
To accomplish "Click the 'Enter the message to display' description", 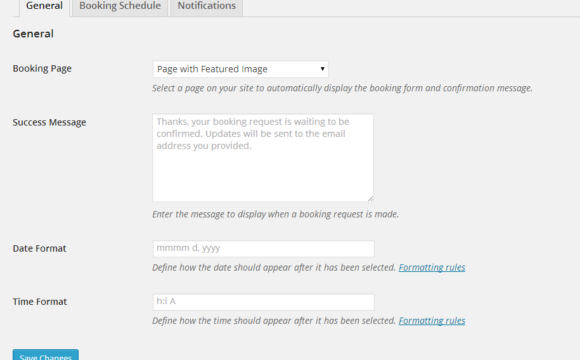I will (276, 214).
